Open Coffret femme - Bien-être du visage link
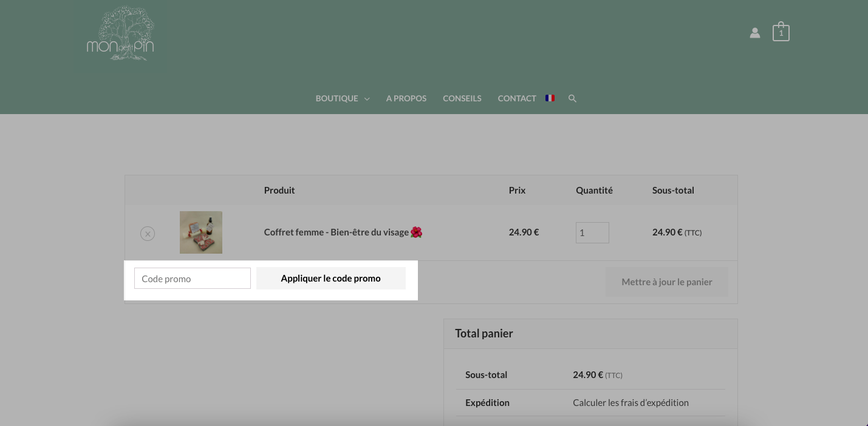Screen dimensions: 868x426 point(343,232)
